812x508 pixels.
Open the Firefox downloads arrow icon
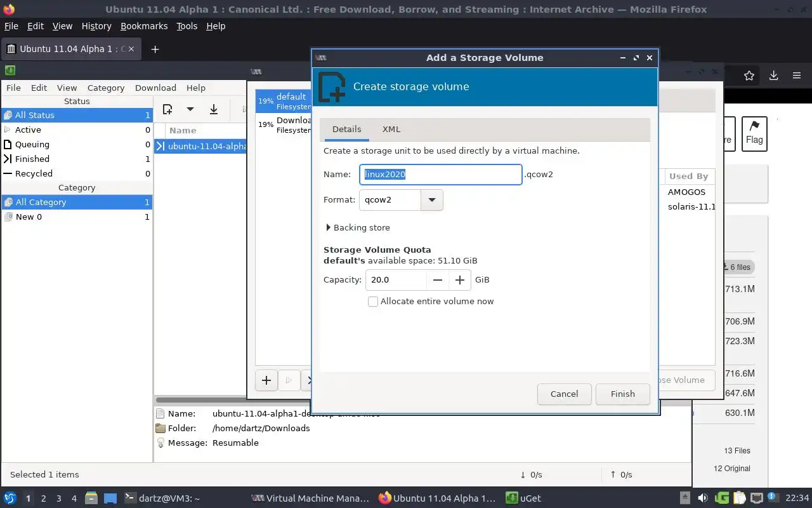pos(773,76)
